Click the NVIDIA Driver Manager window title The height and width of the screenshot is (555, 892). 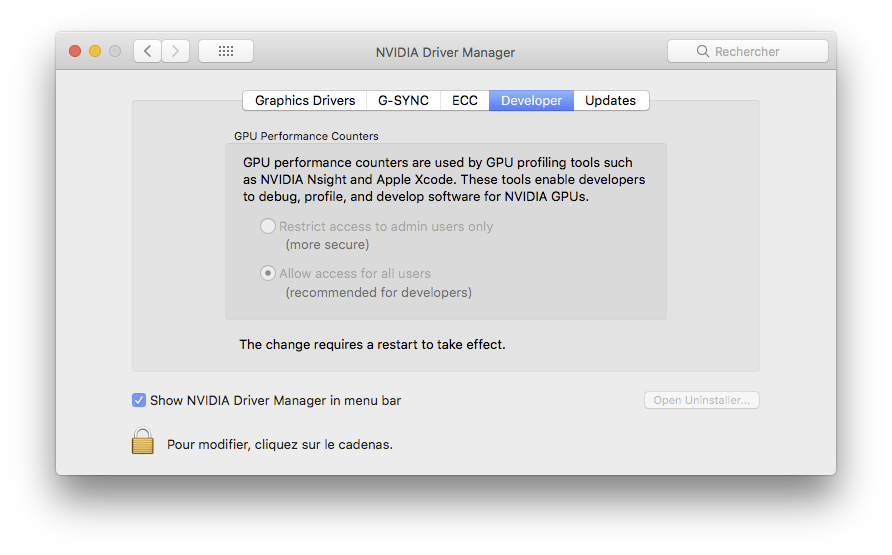pyautogui.click(x=445, y=52)
